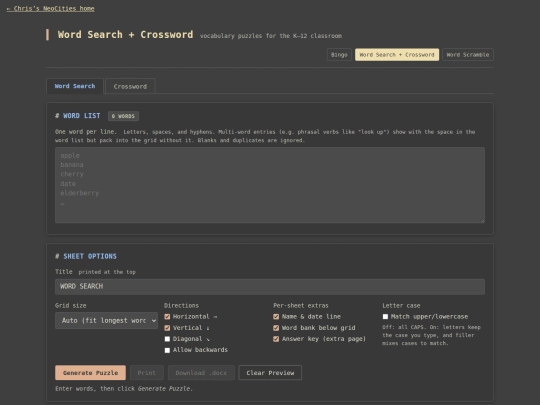Click the Title input showing WORD SEARCH
This screenshot has height=405, width=540.
pyautogui.click(x=270, y=287)
